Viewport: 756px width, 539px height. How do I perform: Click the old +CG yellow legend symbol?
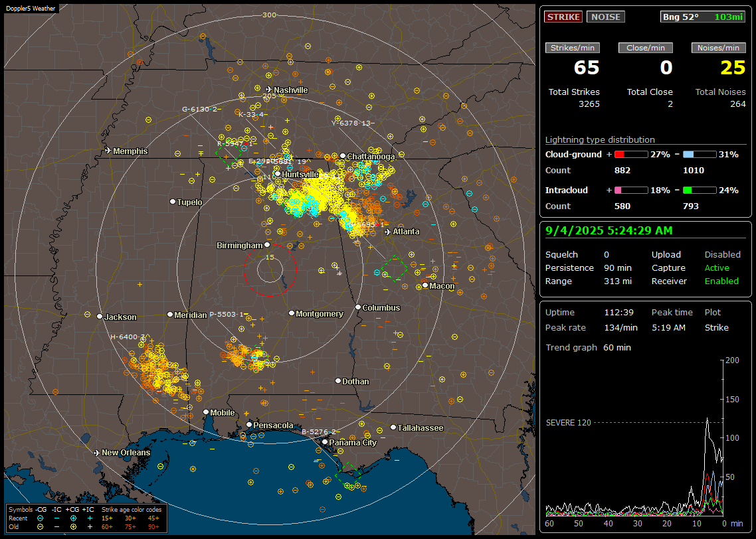[73, 527]
